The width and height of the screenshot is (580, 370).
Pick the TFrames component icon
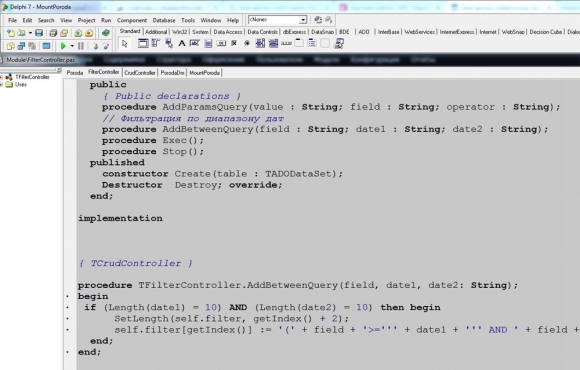pos(143,43)
